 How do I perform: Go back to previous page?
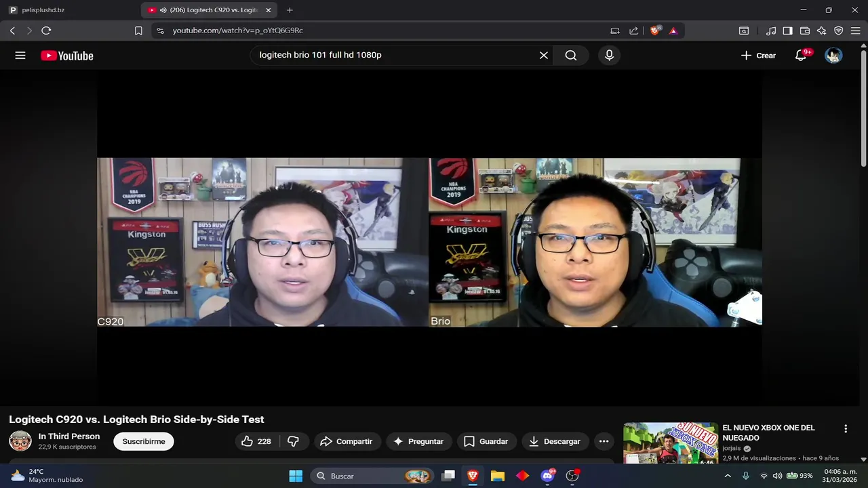(12, 30)
